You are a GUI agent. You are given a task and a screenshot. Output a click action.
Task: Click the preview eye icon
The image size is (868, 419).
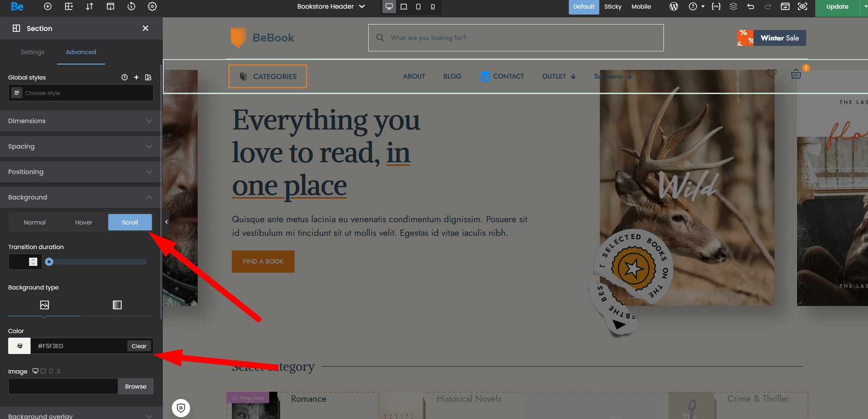[803, 6]
